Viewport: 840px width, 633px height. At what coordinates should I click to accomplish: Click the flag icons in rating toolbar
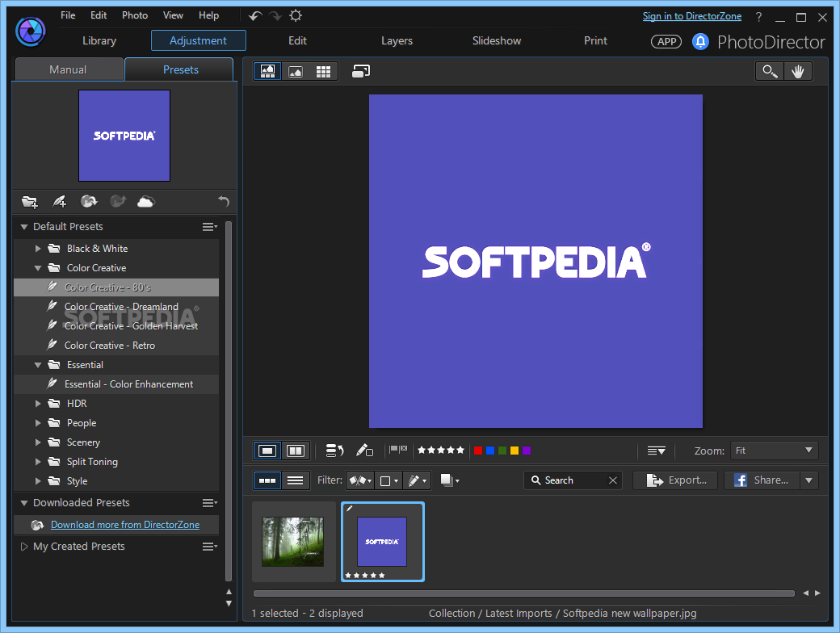coord(398,450)
